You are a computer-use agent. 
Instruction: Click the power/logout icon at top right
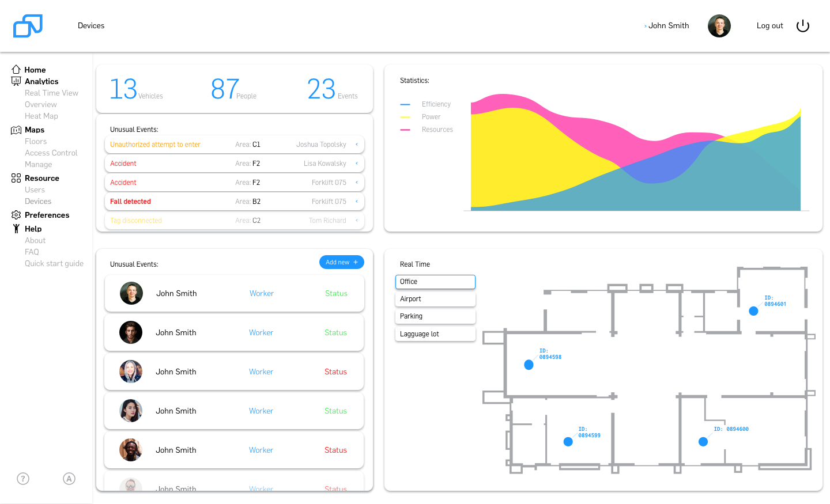point(802,25)
